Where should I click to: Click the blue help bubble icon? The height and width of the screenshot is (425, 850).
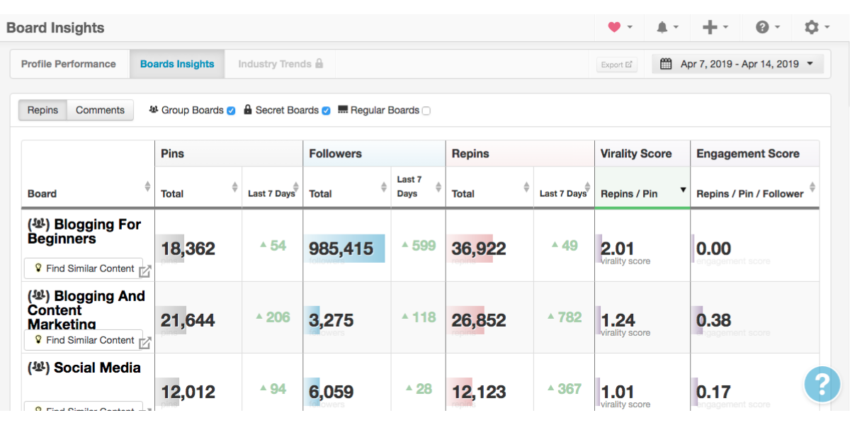(822, 385)
